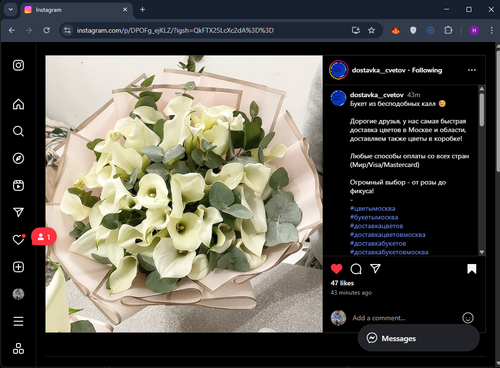Share the post with the paper plane icon
Screen dimensions: 500x368
(x=375, y=269)
